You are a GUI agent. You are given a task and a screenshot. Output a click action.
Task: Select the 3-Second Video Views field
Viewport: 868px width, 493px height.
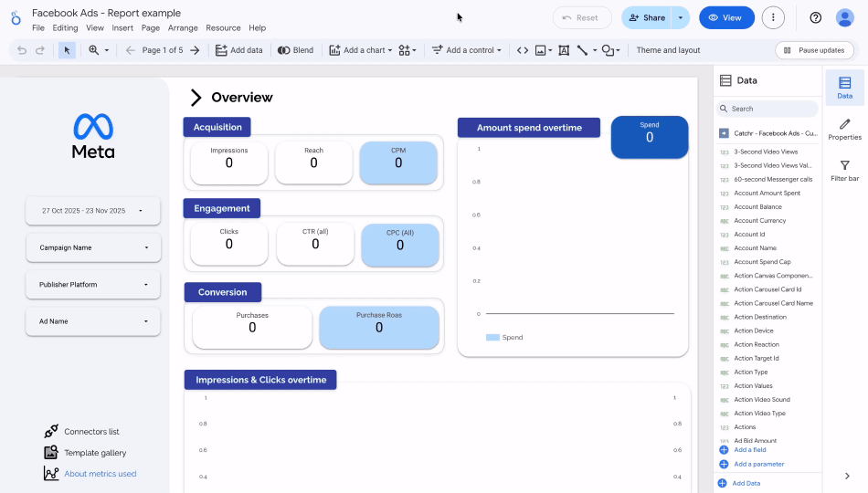point(767,152)
